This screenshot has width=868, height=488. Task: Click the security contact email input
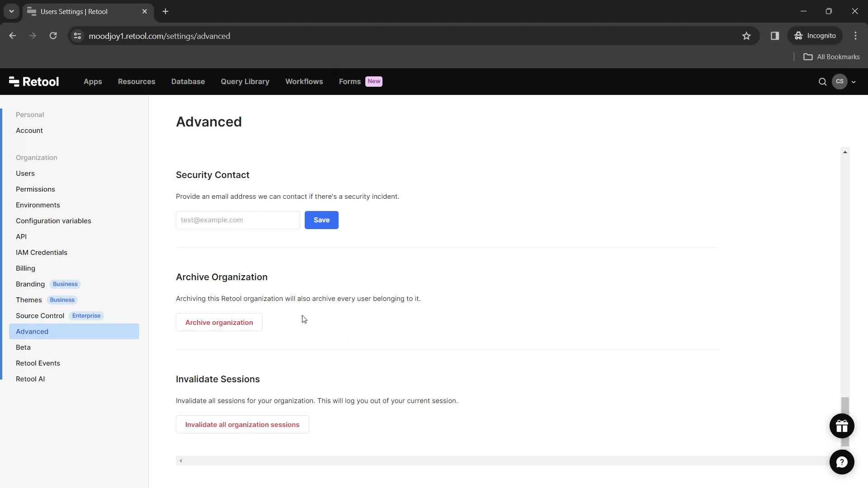tap(237, 220)
